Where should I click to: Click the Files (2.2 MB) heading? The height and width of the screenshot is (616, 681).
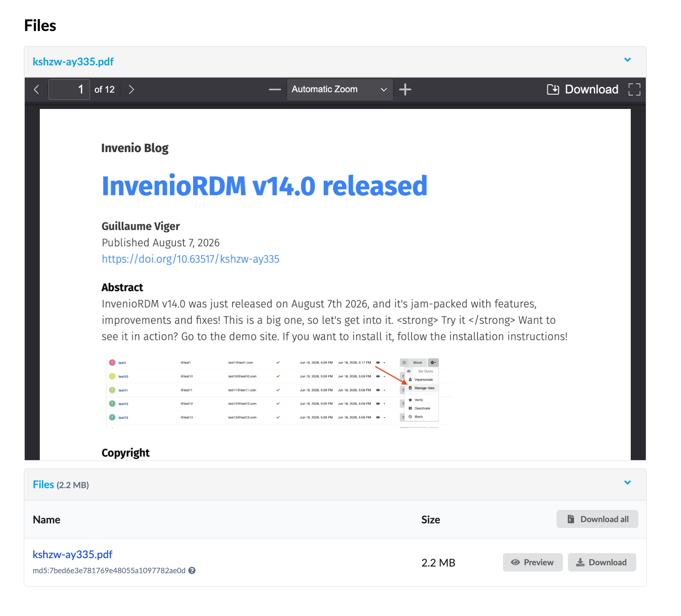tap(61, 485)
